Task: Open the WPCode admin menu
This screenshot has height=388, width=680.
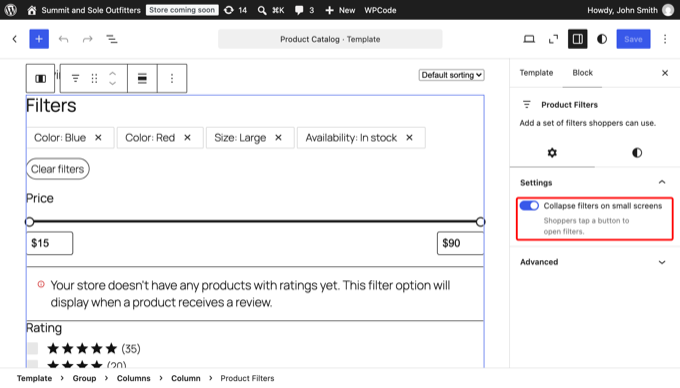Action: (x=380, y=10)
